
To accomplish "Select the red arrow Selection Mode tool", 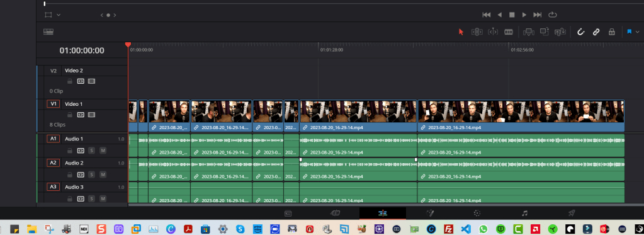I will tap(461, 32).
